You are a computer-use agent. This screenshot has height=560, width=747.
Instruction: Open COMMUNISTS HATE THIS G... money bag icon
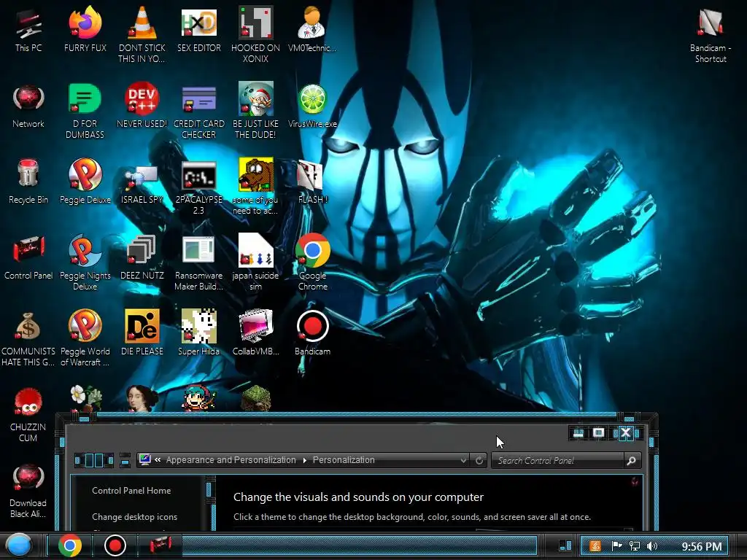[28, 340]
